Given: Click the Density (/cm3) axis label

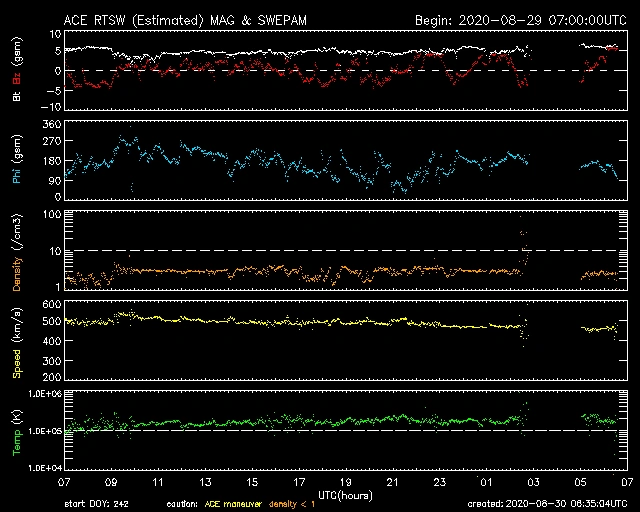Looking at the screenshot, I should 17,252.
